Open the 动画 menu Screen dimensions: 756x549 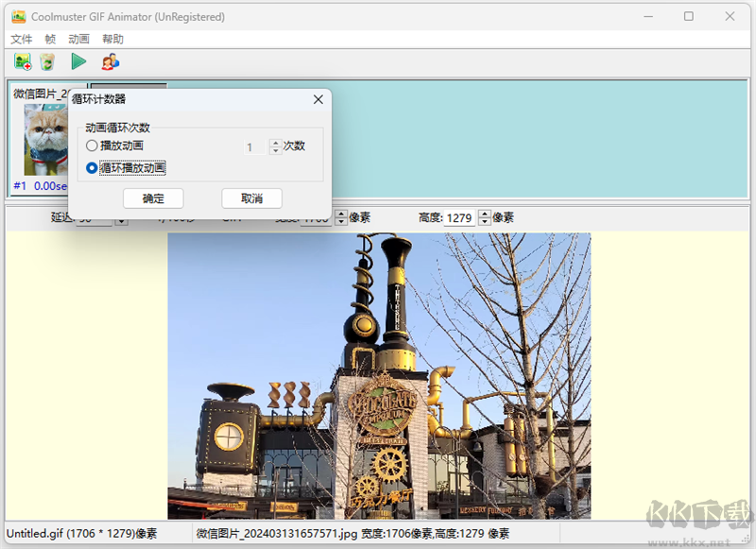click(79, 39)
